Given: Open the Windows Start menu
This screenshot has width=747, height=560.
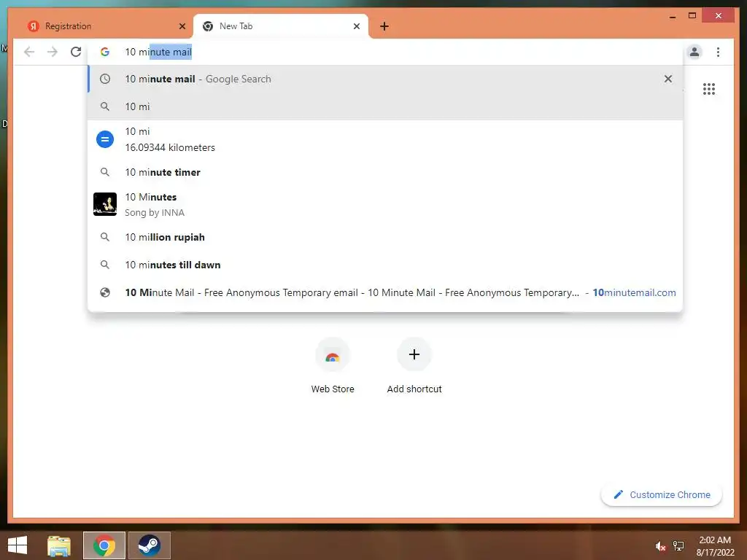Looking at the screenshot, I should 18,545.
